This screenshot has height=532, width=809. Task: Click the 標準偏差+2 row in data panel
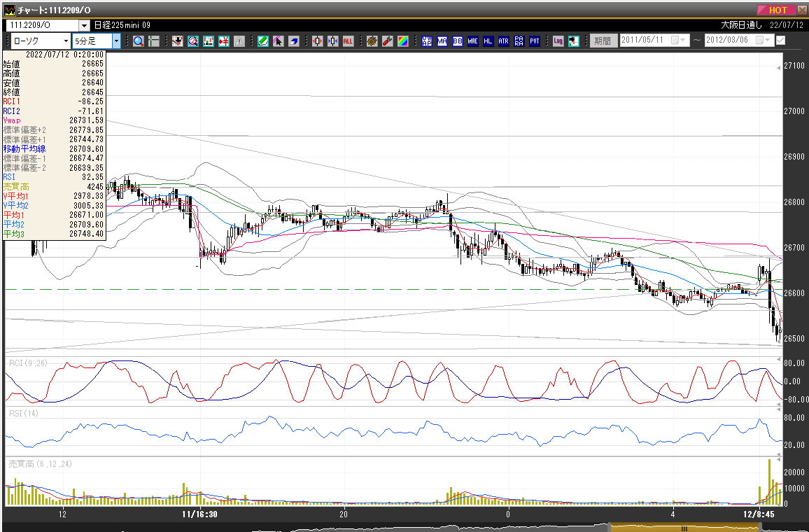pyautogui.click(x=54, y=130)
